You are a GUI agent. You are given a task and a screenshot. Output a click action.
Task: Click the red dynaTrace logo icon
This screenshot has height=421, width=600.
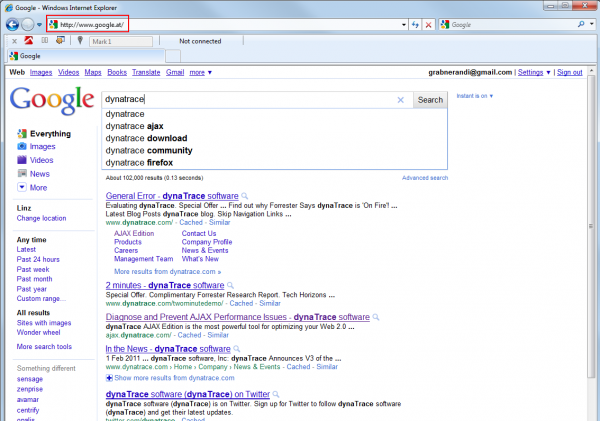29,40
